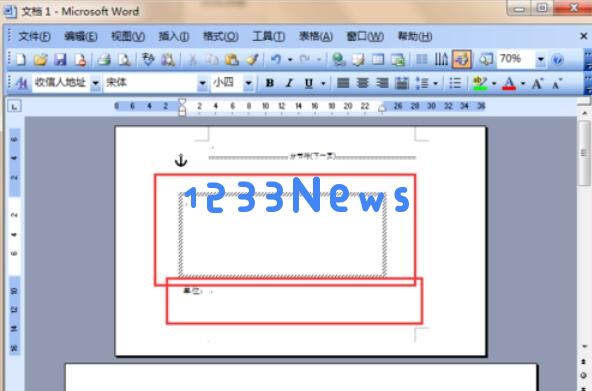Click the vertical scrollbar thumb

tap(584, 153)
